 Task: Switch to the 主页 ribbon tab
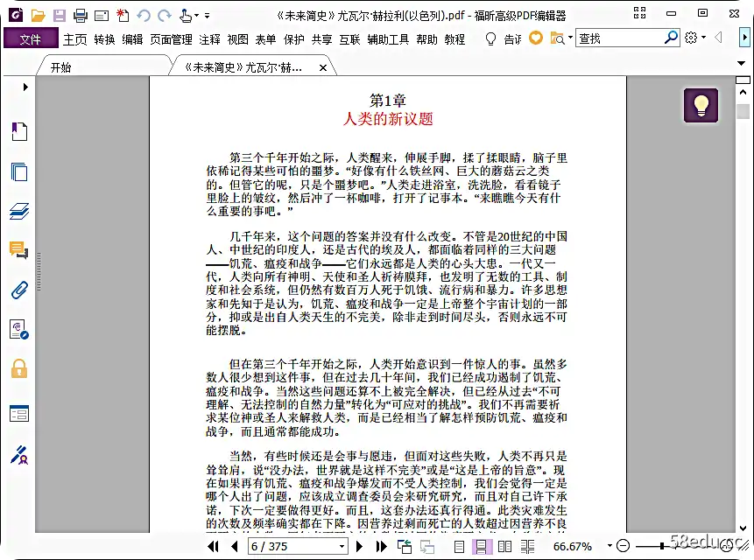point(75,38)
